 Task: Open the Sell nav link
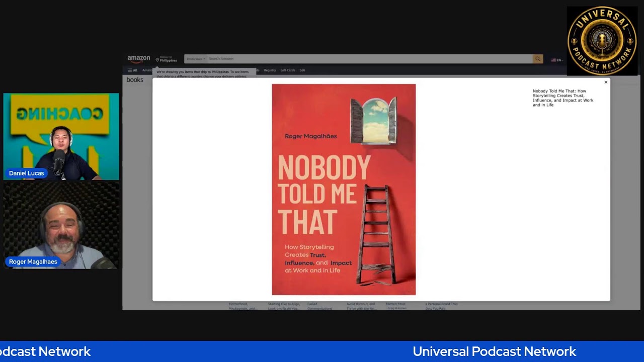pyautogui.click(x=302, y=70)
